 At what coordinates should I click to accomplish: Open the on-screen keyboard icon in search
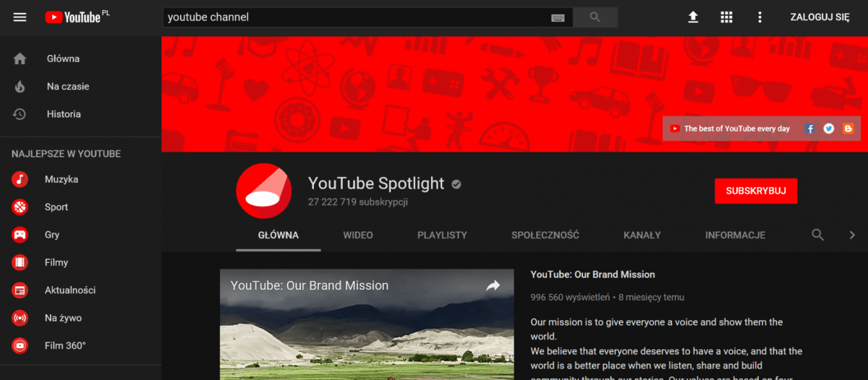558,17
